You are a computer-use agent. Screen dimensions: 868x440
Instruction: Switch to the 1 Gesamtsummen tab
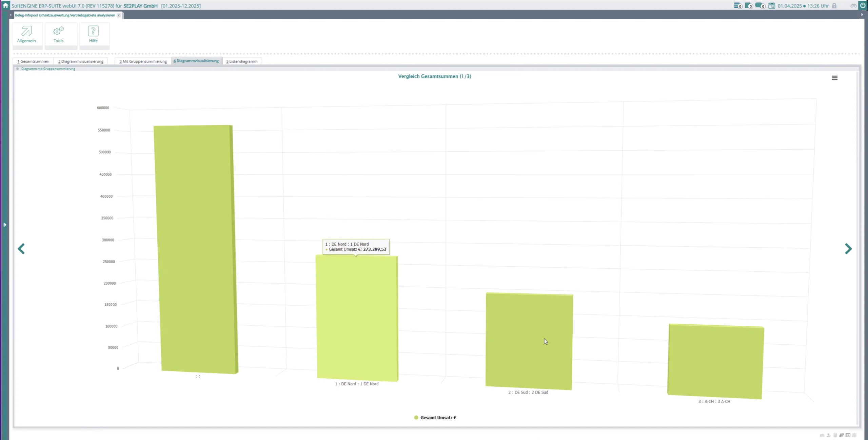tap(33, 61)
